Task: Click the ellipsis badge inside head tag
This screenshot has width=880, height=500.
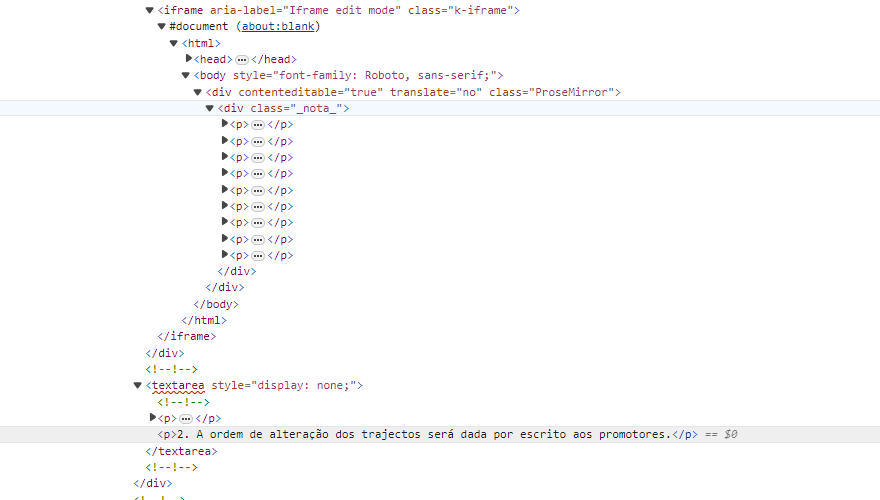Action: coord(241,60)
